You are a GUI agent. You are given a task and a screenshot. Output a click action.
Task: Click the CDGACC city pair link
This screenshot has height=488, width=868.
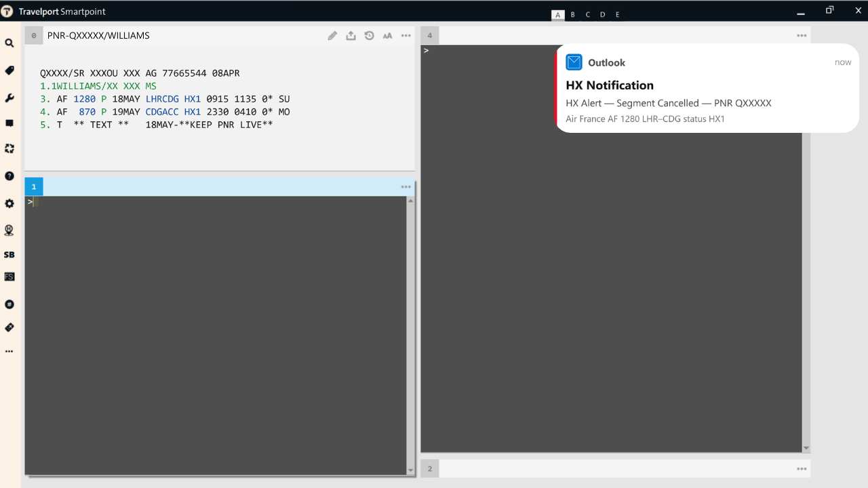162,112
